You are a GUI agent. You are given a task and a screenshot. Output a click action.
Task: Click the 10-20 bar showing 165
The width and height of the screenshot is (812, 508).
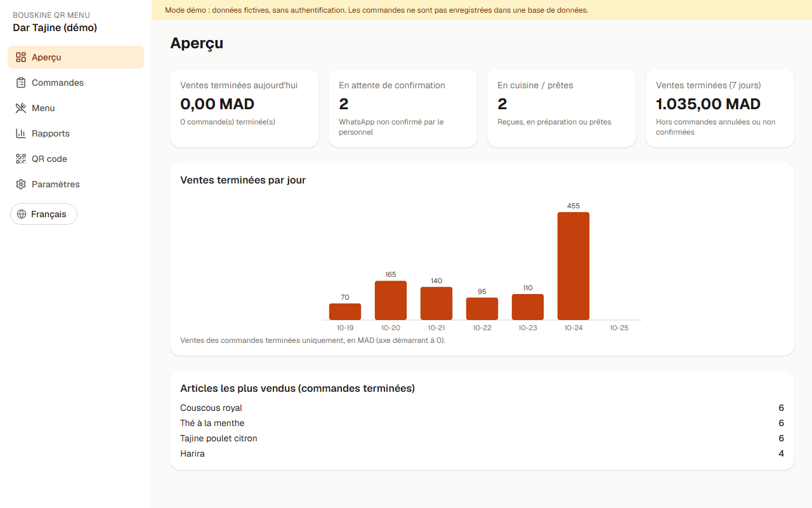[x=391, y=300]
